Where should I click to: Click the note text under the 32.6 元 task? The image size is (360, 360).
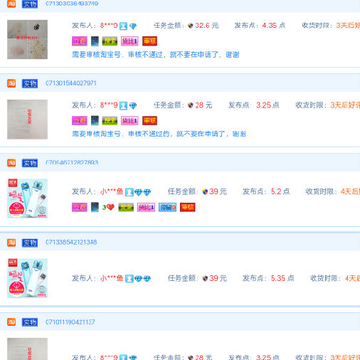[156, 55]
